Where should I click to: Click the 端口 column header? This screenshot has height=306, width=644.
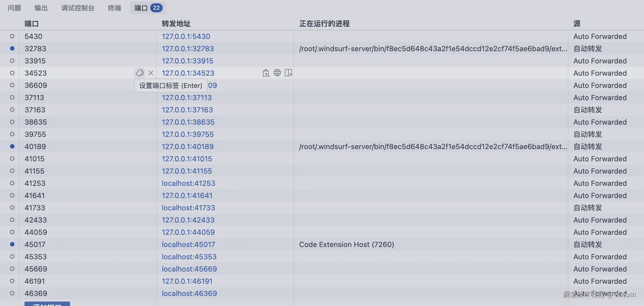click(x=31, y=24)
